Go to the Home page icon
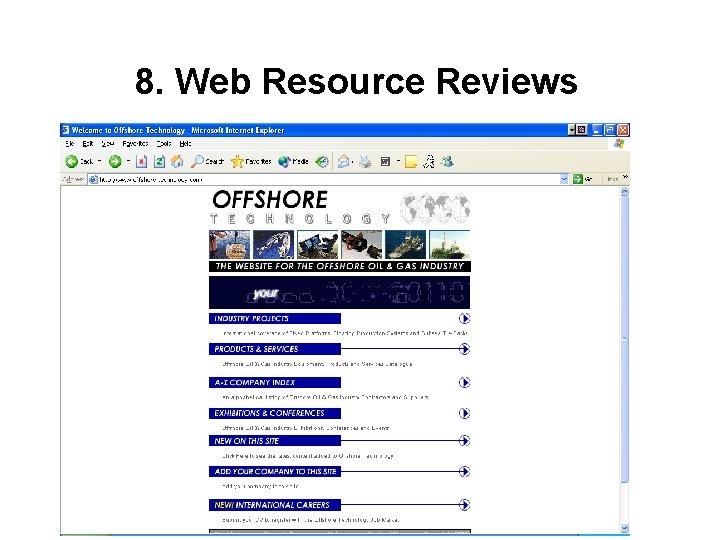This screenshot has width=720, height=540. (x=177, y=162)
